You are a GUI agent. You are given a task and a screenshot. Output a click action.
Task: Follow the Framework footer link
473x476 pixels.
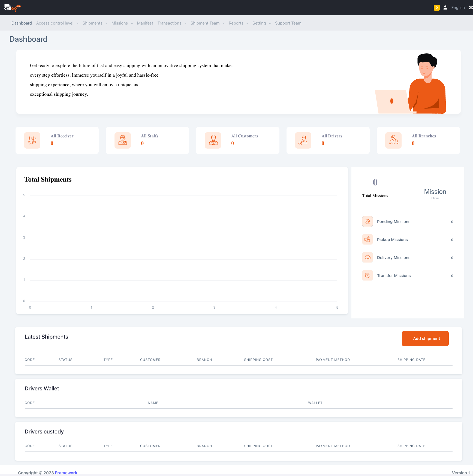tap(66, 473)
